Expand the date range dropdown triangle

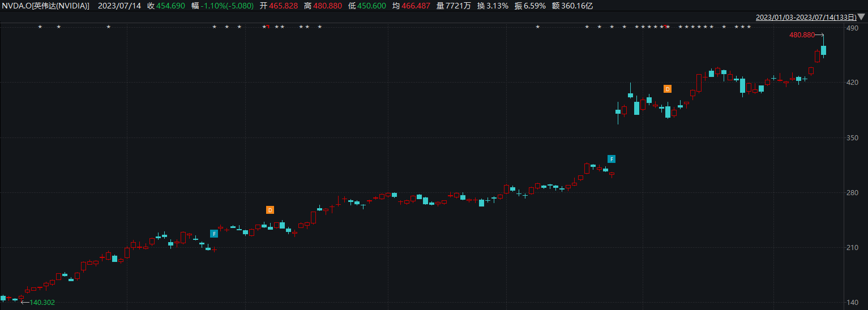(862, 17)
